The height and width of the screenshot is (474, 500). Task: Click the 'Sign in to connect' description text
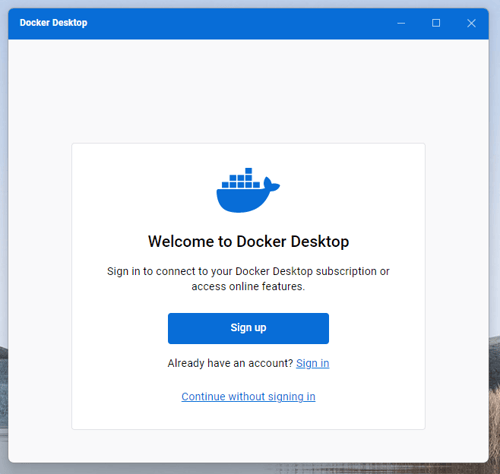coord(248,279)
